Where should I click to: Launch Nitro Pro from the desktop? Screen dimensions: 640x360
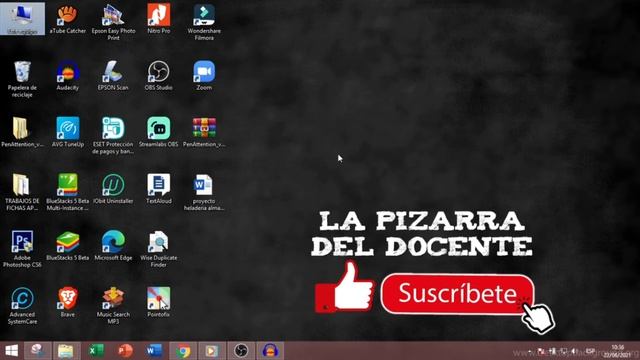tap(159, 19)
